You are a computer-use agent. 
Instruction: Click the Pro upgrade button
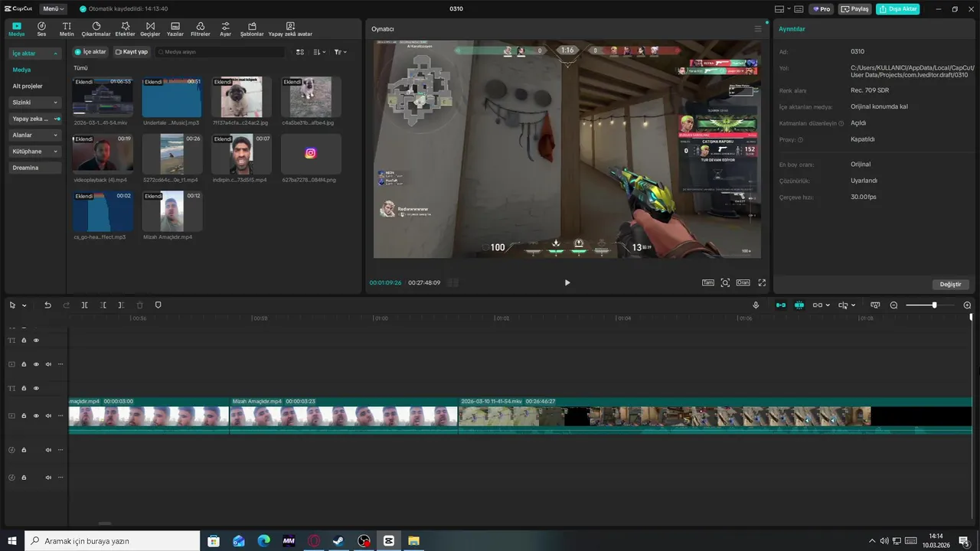(x=822, y=9)
